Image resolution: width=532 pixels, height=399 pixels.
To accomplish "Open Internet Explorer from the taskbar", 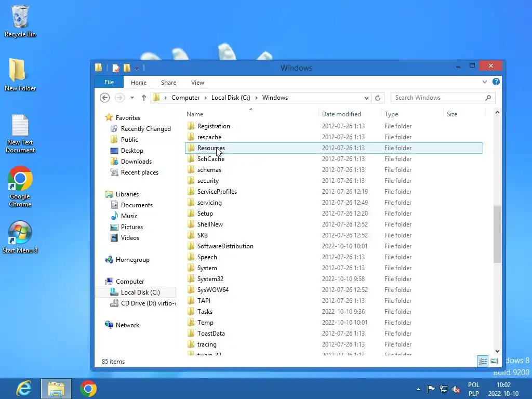I will (24, 389).
